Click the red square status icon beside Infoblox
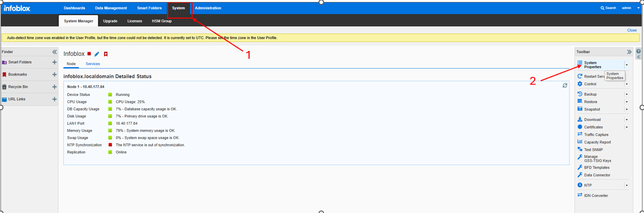 point(89,54)
